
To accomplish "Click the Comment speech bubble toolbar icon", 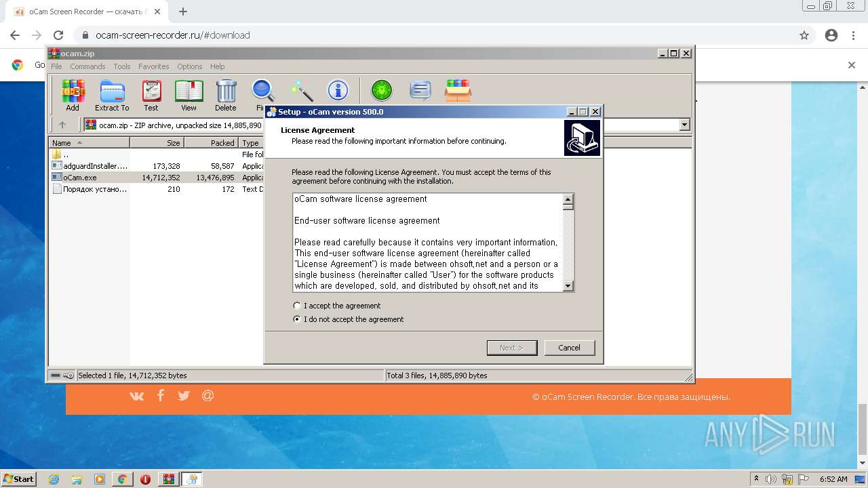I will (420, 90).
